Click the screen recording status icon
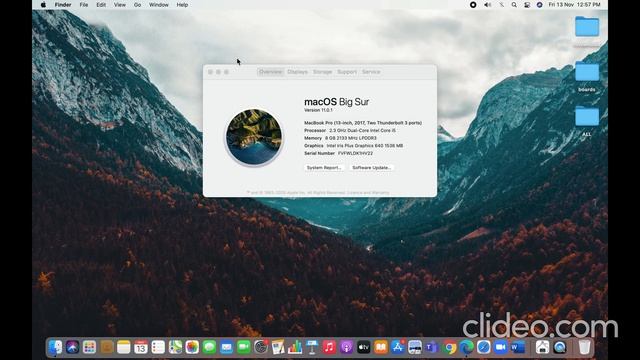Image resolution: width=640 pixels, height=360 pixels. [473, 5]
